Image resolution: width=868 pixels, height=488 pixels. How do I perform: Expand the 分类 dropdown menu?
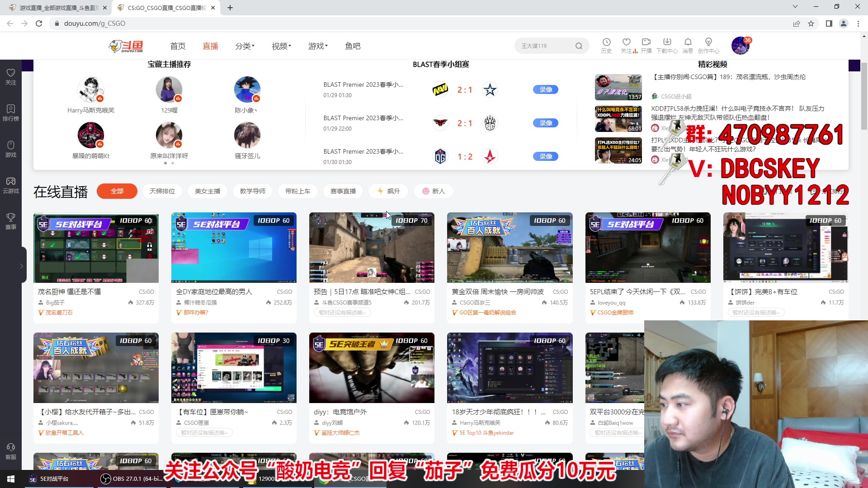[x=245, y=46]
